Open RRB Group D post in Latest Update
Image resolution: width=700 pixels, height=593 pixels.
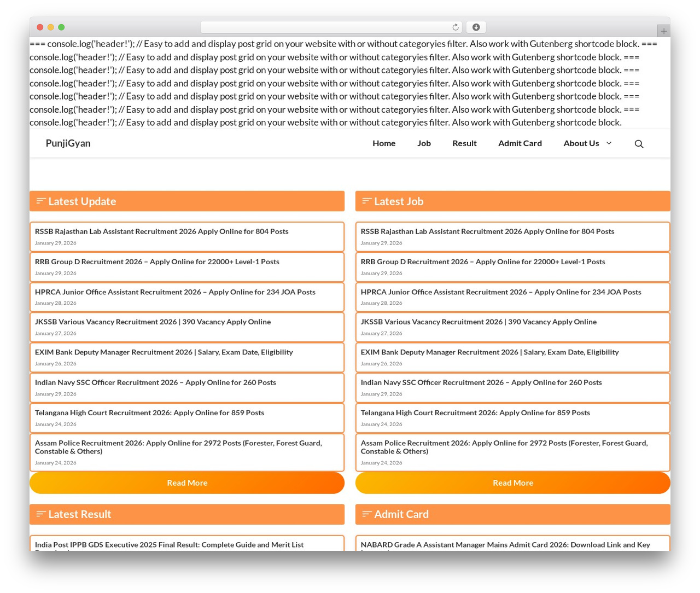(157, 261)
